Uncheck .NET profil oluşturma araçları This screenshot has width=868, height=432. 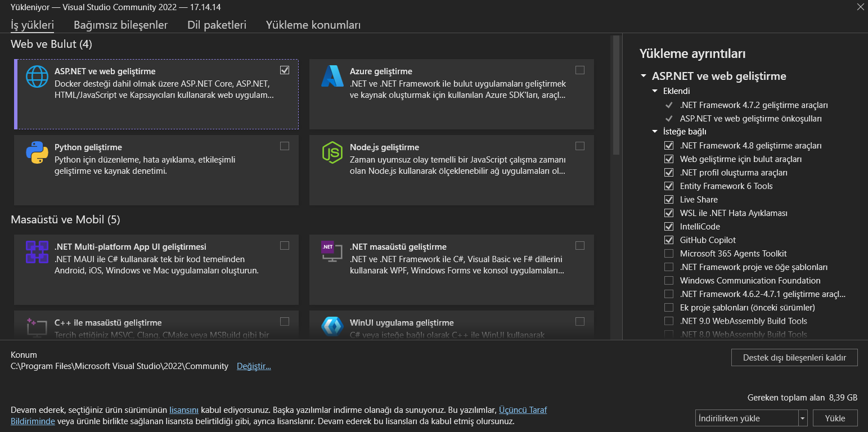(669, 173)
